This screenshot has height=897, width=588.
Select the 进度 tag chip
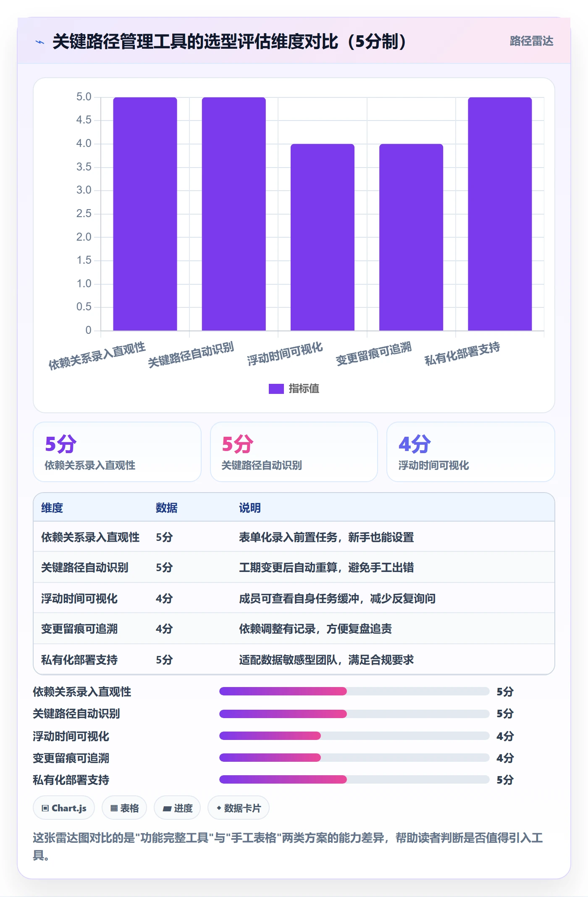point(177,808)
